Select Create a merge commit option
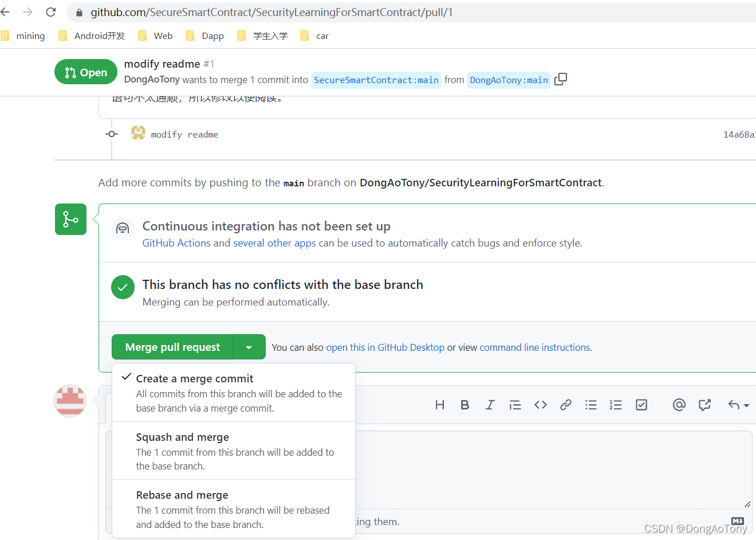 (x=234, y=393)
